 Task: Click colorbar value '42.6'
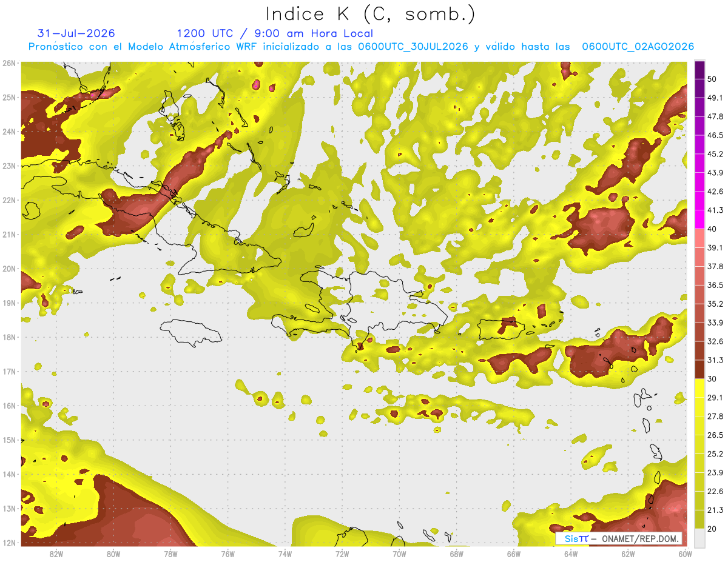click(715, 192)
